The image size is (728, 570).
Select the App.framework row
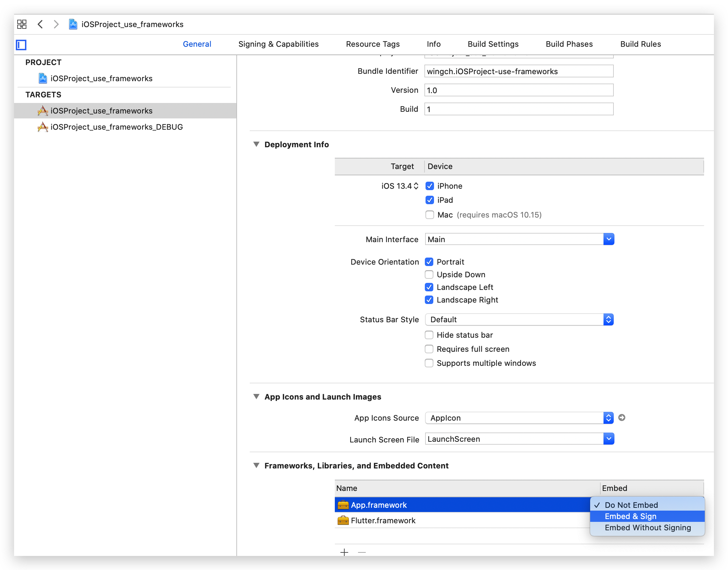[x=462, y=505]
